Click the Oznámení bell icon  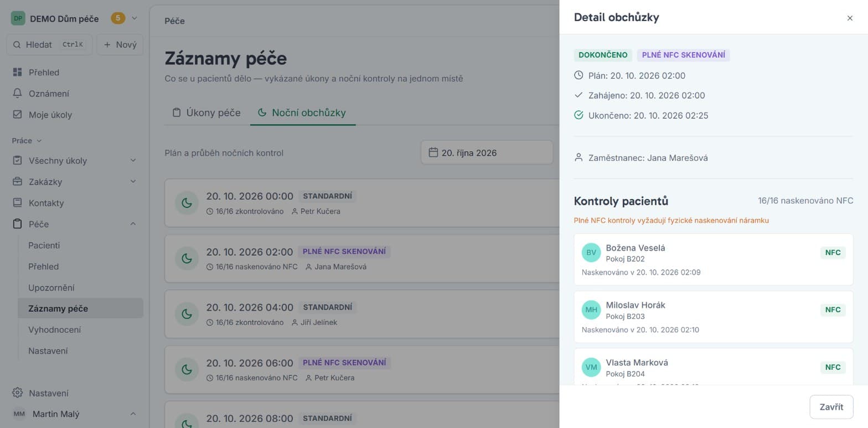coord(18,94)
